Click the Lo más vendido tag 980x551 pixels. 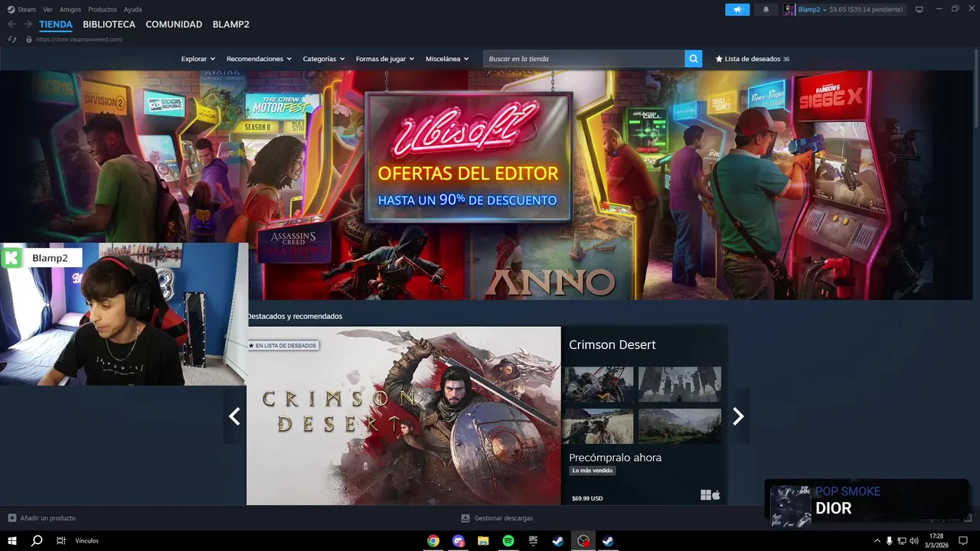[593, 471]
